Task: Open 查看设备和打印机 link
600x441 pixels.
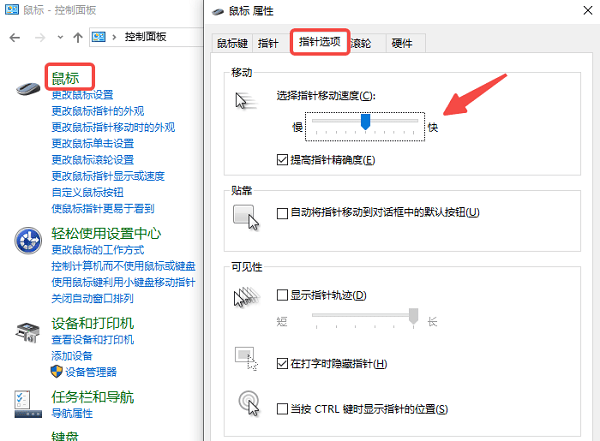Action: coord(93,339)
